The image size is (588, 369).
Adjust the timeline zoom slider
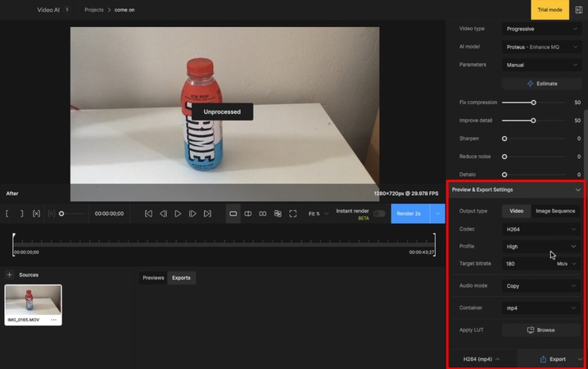pyautogui.click(x=61, y=213)
